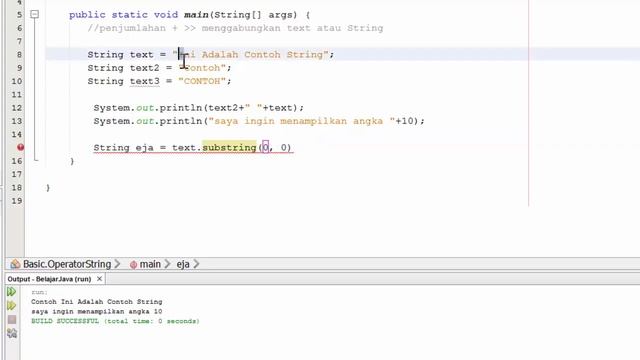Select Basic.OperatorString in the breadcrumb
The width and height of the screenshot is (640, 360).
(x=67, y=264)
